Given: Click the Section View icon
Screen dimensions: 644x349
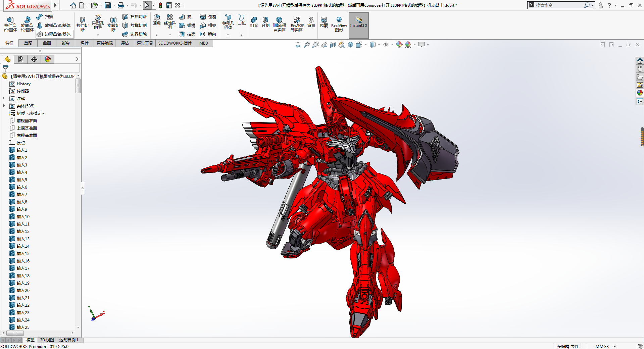Looking at the screenshot, I should [x=333, y=45].
